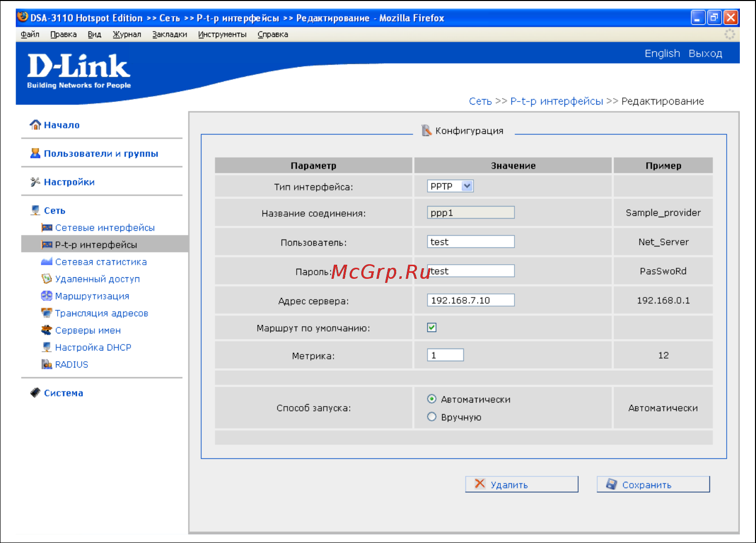Click the icon beside Сетевые интерфейсы
Image resolution: width=756 pixels, height=543 pixels.
(x=47, y=228)
